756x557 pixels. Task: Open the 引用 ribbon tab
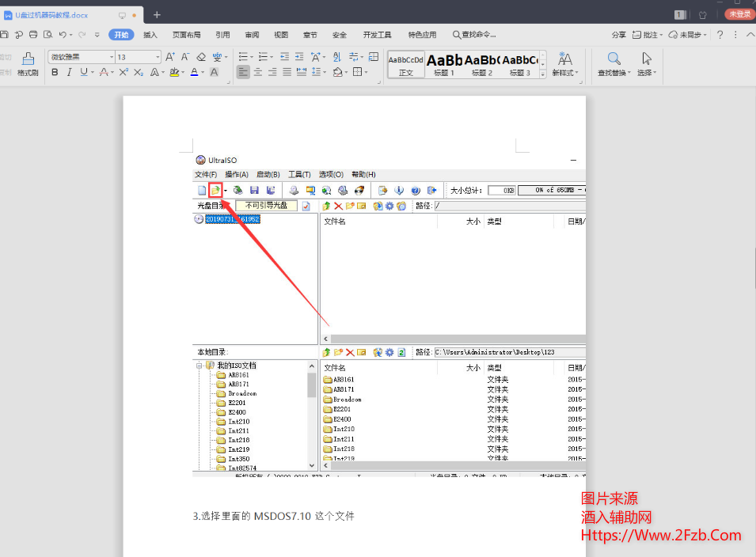[x=222, y=35]
